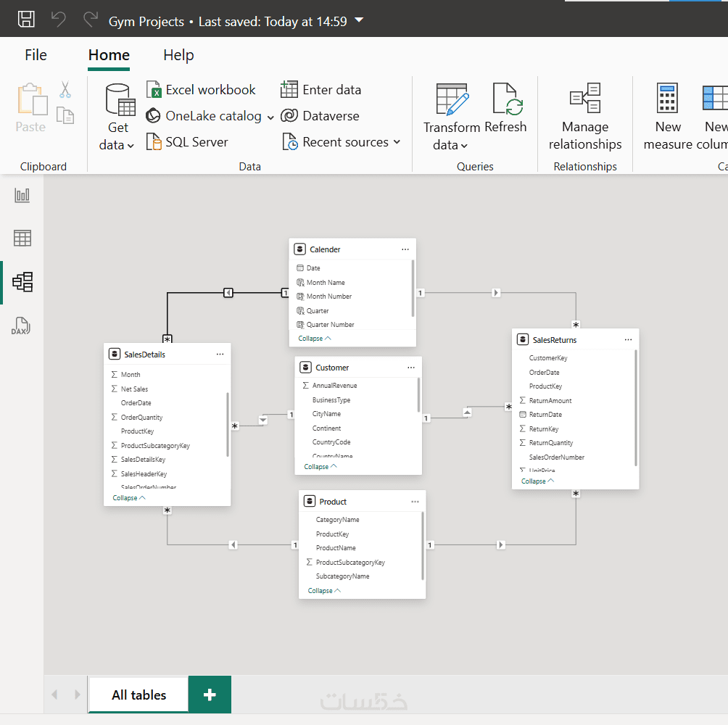Screen dimensions: 728x725
Task: Select Net Sales field in SalesDetails
Action: [135, 389]
